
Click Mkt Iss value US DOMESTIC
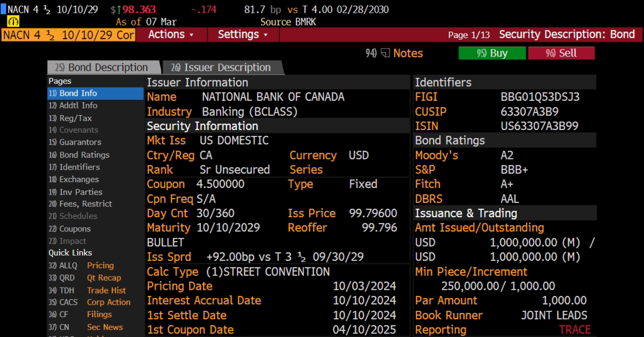pyautogui.click(x=234, y=141)
